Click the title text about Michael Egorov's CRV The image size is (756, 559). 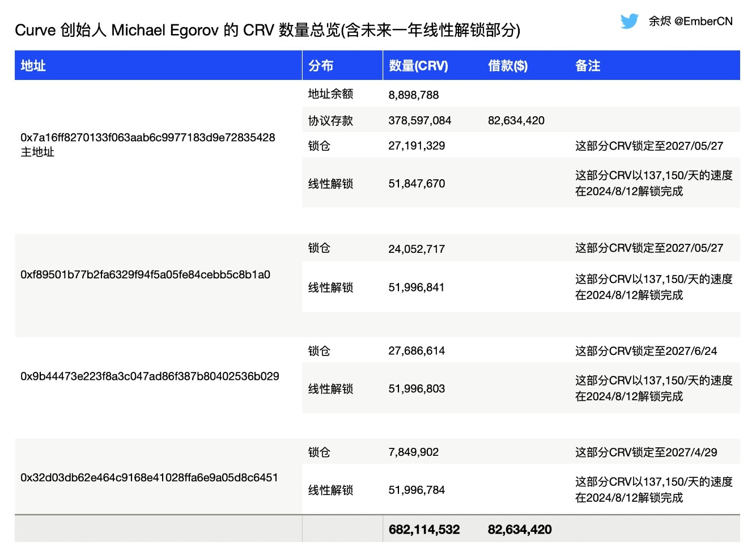coord(267,30)
